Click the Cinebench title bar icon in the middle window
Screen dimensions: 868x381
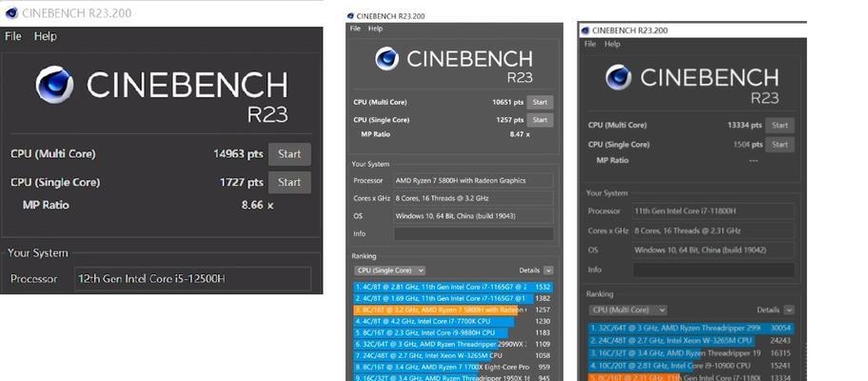(x=351, y=16)
